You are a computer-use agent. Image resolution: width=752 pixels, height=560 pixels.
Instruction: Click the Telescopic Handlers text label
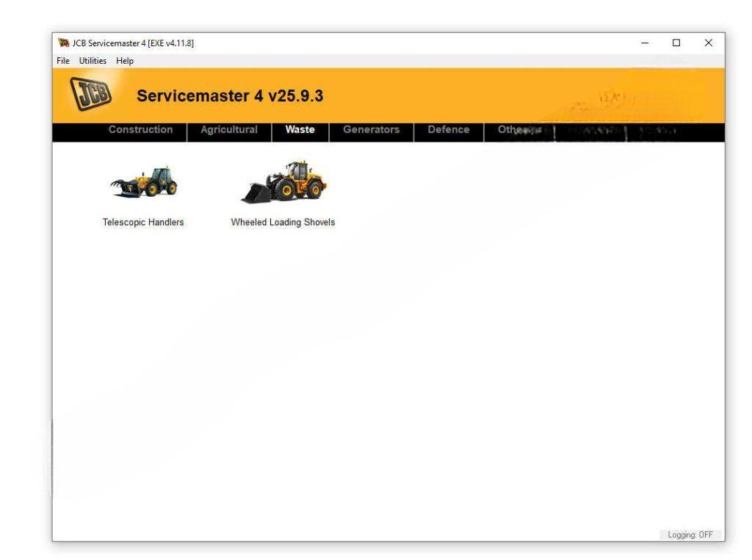coord(143,222)
